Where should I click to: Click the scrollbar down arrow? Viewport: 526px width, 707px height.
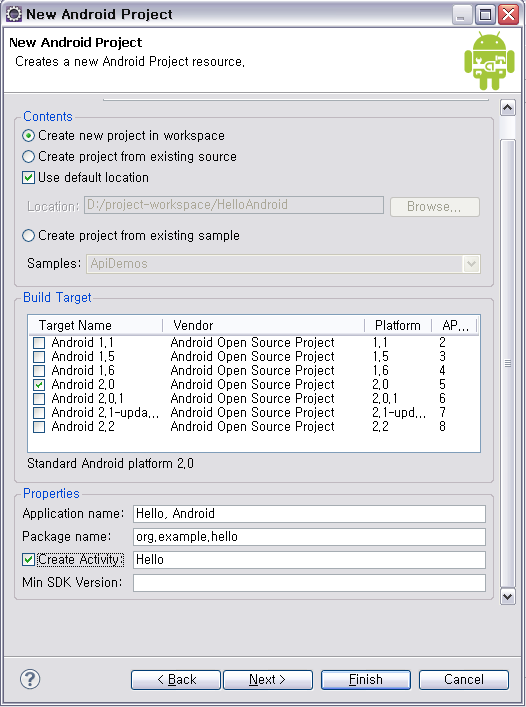pyautogui.click(x=508, y=597)
